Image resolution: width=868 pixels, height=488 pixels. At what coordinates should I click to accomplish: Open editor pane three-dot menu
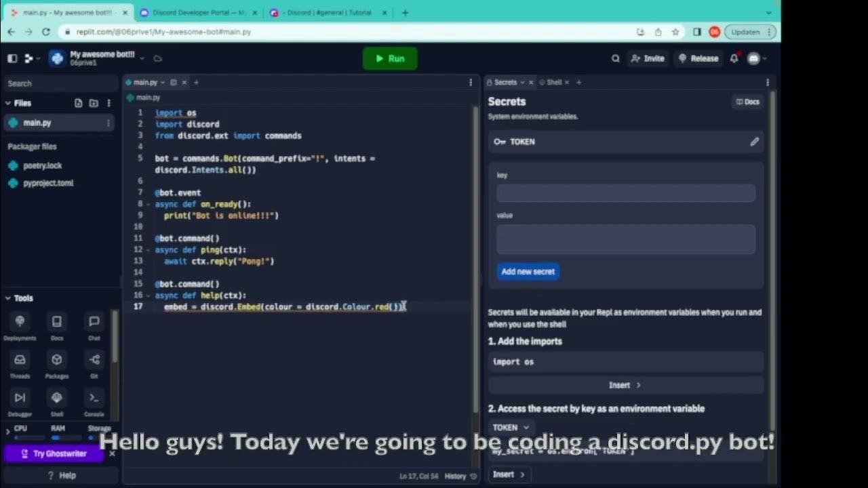(x=471, y=83)
